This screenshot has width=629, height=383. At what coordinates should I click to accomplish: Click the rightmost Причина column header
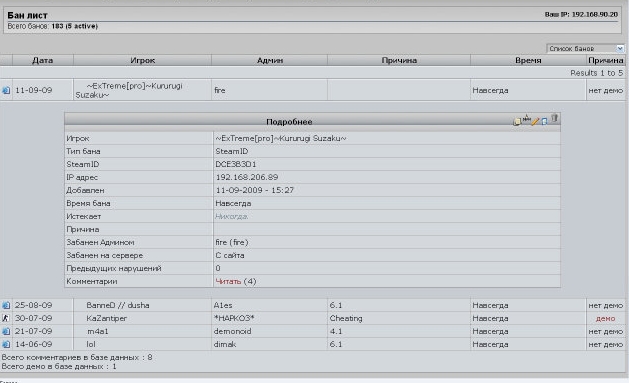(606, 60)
